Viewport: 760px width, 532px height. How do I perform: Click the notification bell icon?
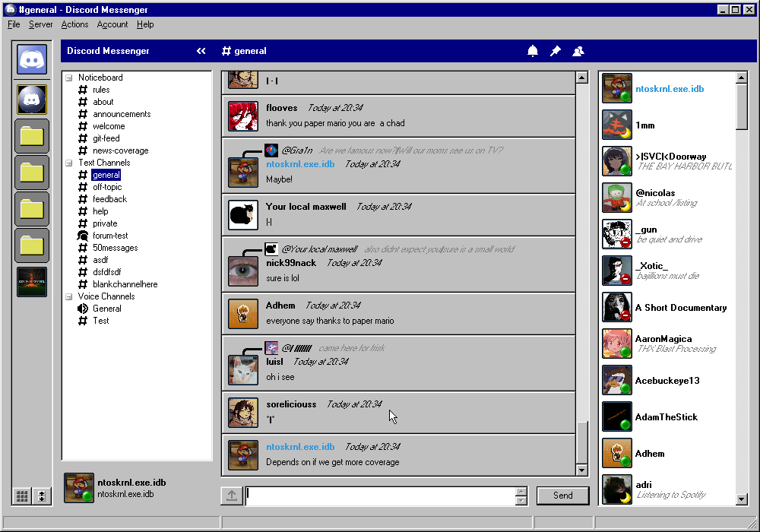pos(533,51)
